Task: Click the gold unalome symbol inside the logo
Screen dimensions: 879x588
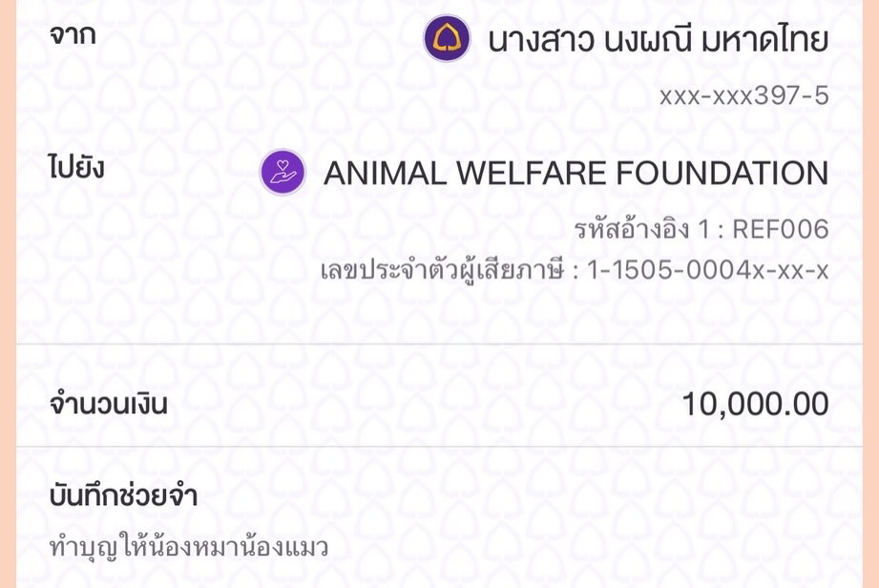Action: [445, 38]
